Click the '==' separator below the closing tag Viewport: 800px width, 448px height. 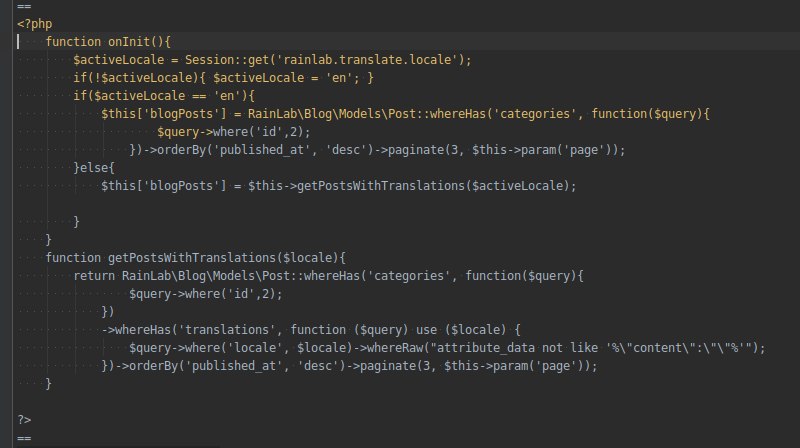[x=24, y=438]
